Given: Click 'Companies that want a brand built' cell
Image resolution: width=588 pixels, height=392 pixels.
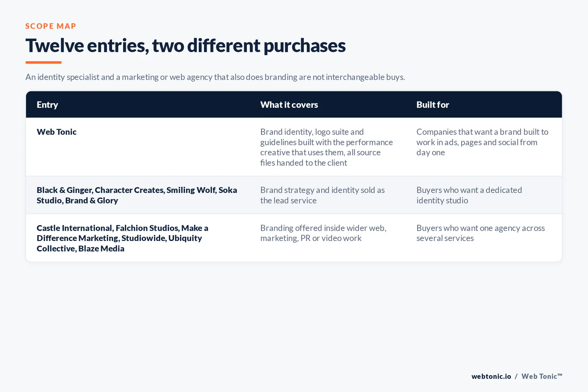Looking at the screenshot, I should click(x=482, y=142).
